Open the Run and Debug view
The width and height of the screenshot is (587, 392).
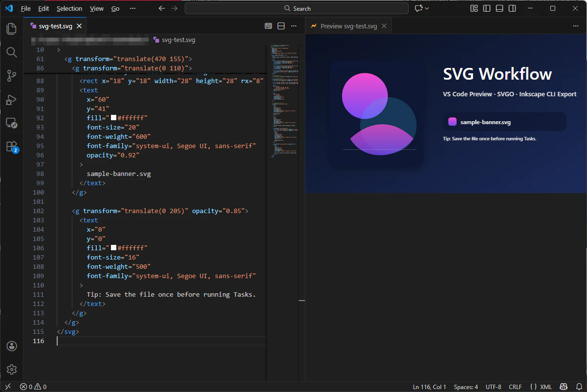point(12,99)
